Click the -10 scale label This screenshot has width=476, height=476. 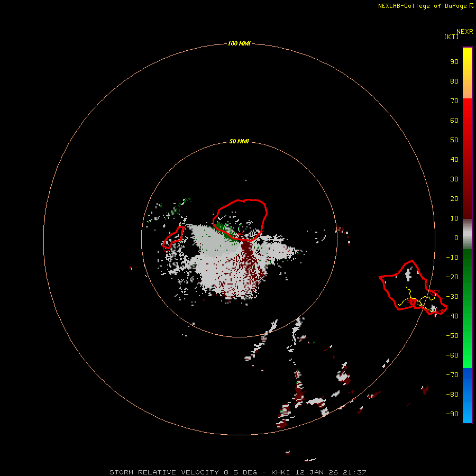pos(452,258)
